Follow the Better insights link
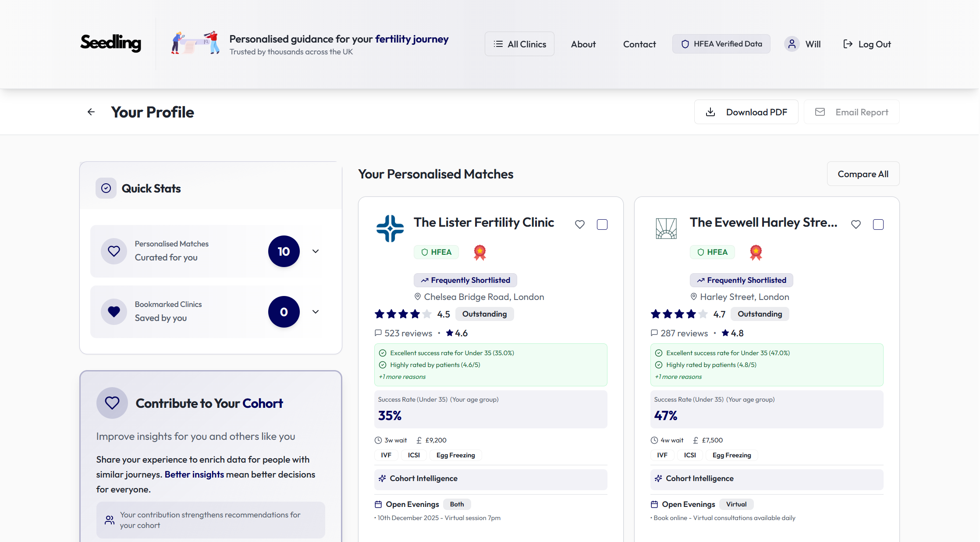 (194, 474)
